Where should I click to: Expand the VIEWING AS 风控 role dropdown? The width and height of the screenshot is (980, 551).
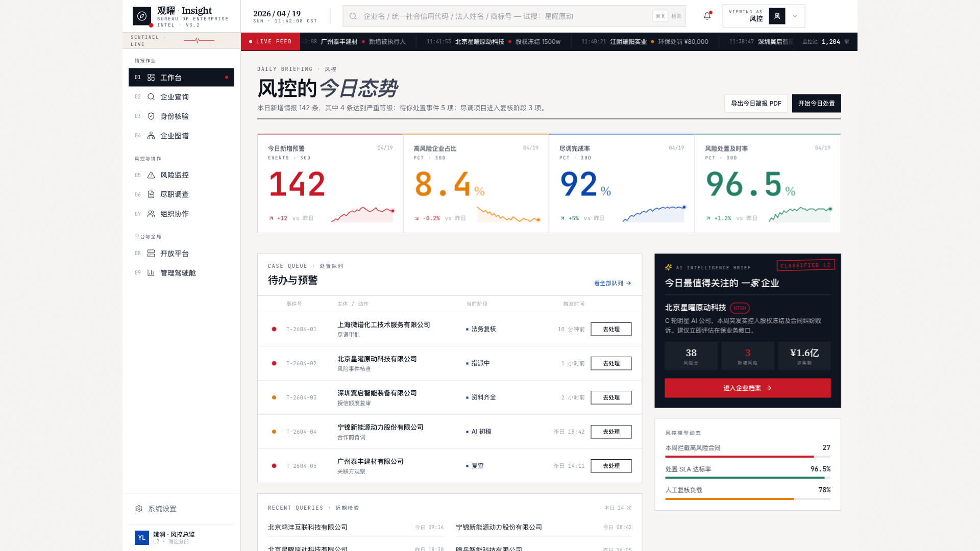794,16
